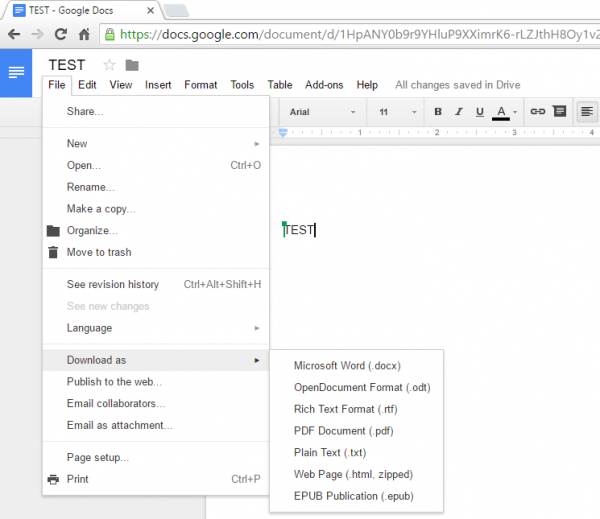Click the left align icon
600x519 pixels.
tap(587, 112)
